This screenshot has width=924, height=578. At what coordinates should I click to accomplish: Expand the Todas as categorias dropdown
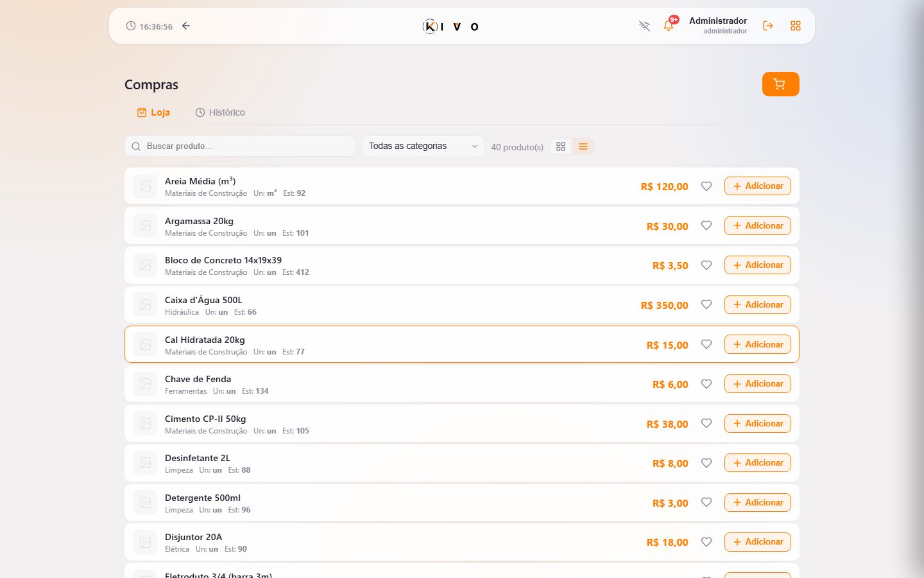pos(423,146)
